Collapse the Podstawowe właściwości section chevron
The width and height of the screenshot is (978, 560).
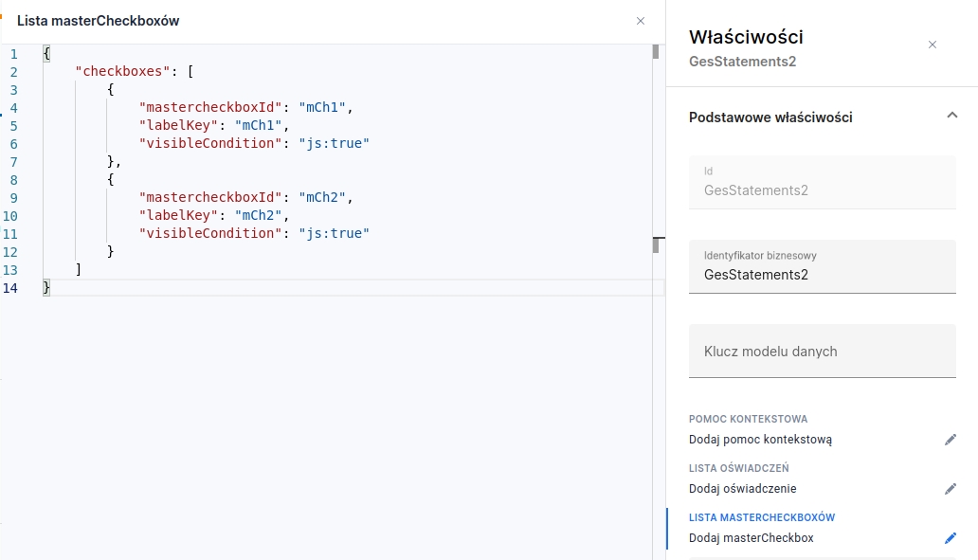point(951,116)
